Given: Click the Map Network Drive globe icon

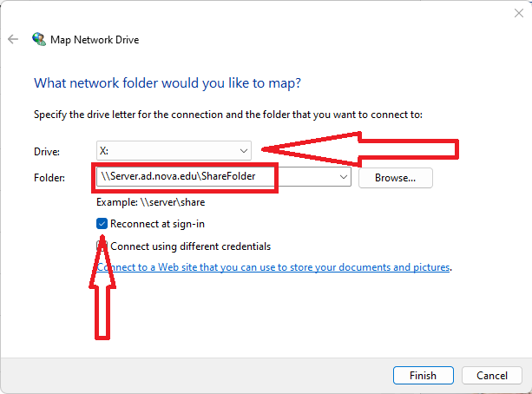Looking at the screenshot, I should (39, 39).
